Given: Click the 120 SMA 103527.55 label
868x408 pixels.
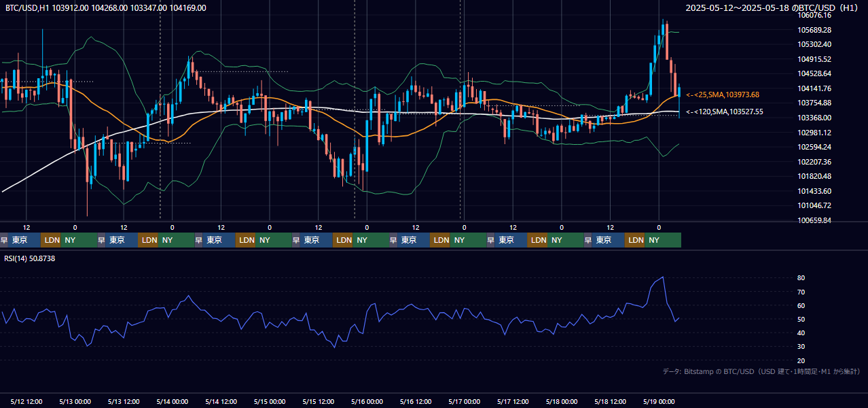Looking at the screenshot, I should [725, 112].
